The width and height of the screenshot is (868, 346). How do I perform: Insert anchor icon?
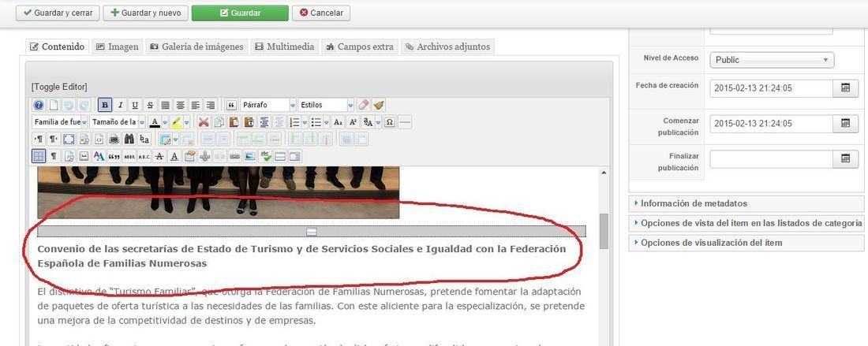point(205,156)
